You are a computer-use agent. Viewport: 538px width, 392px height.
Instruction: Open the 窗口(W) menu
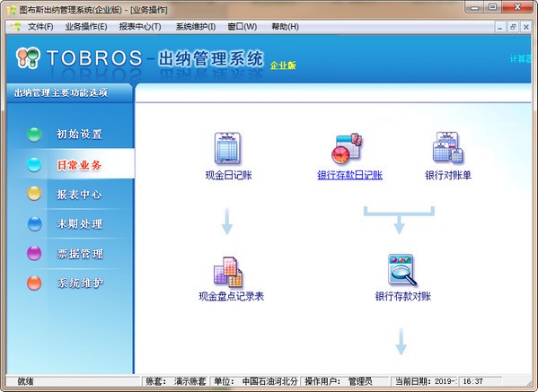click(243, 26)
